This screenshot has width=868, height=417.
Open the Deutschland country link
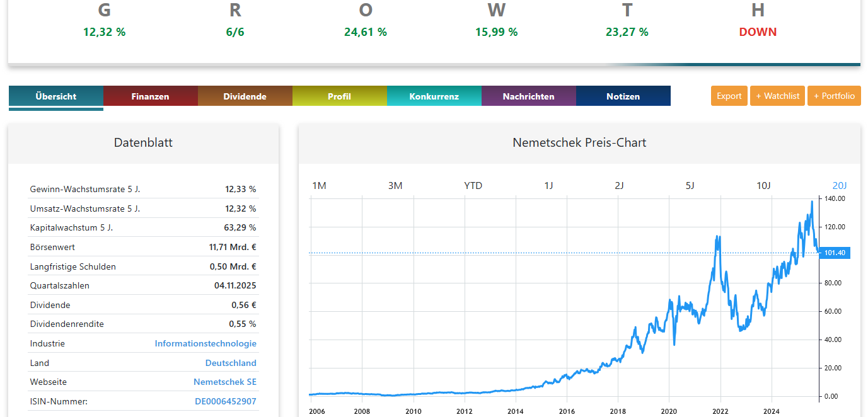click(231, 363)
